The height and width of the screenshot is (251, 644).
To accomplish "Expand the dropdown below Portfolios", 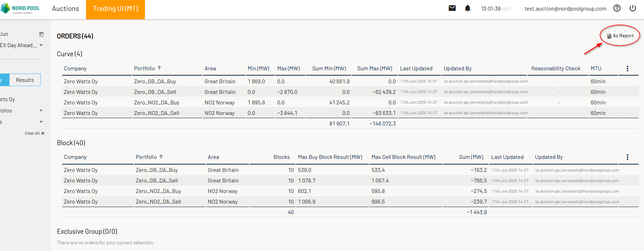I will pyautogui.click(x=41, y=122).
